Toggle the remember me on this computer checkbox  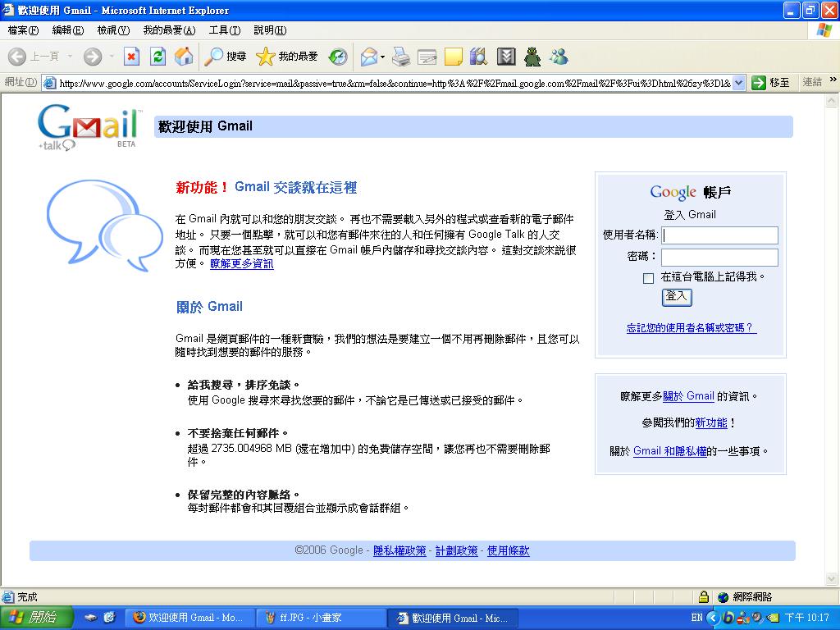coord(649,278)
